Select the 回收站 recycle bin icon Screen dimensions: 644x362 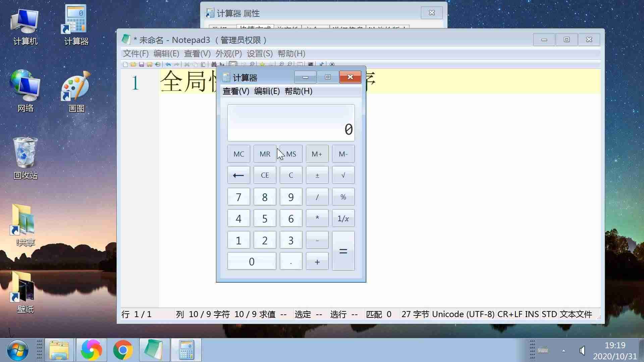click(25, 158)
